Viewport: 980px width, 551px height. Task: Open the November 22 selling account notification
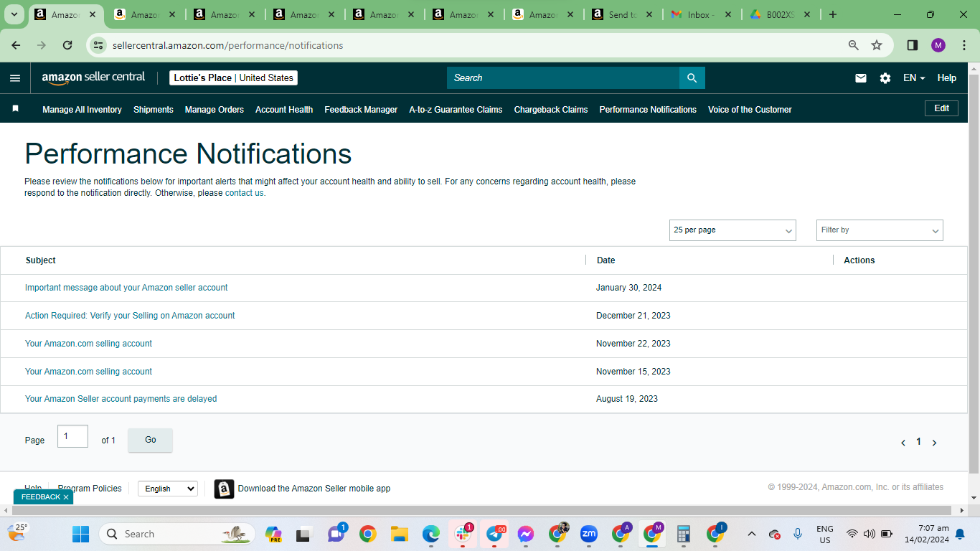88,344
